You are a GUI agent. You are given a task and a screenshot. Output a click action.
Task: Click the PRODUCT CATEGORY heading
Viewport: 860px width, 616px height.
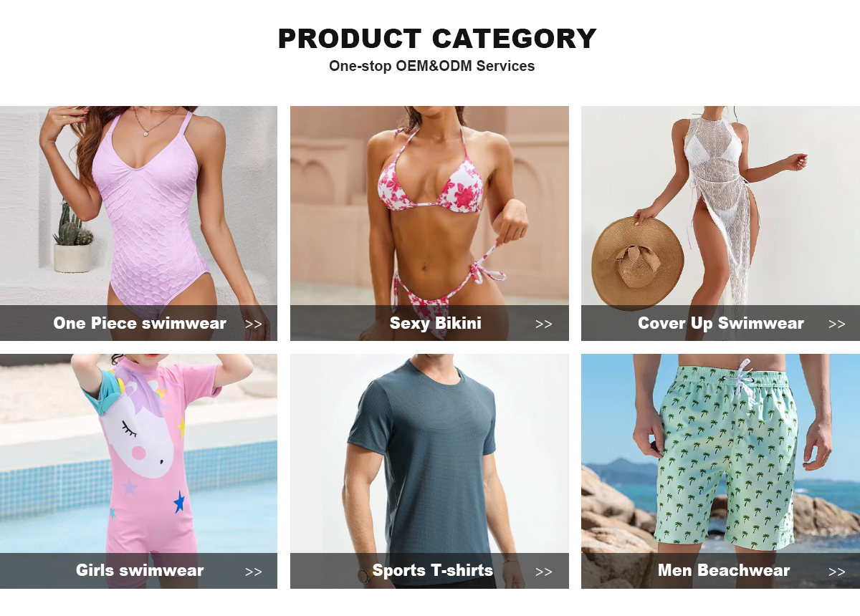(x=437, y=39)
